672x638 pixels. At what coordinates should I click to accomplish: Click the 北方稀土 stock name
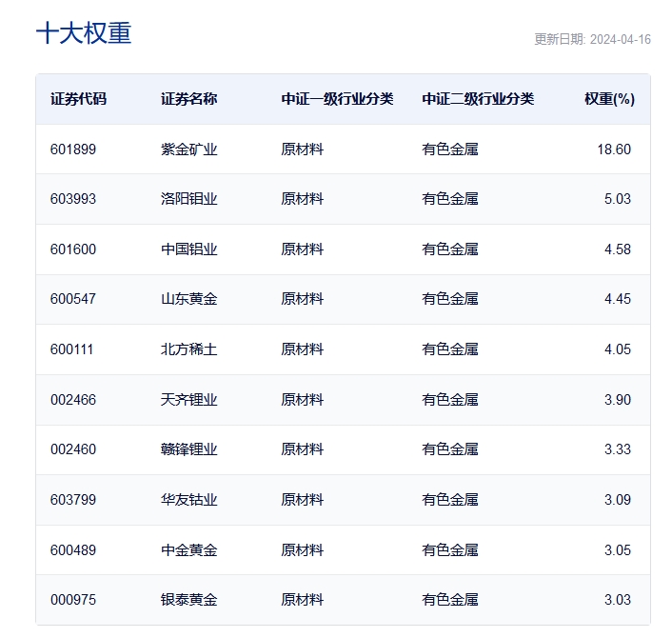[189, 349]
